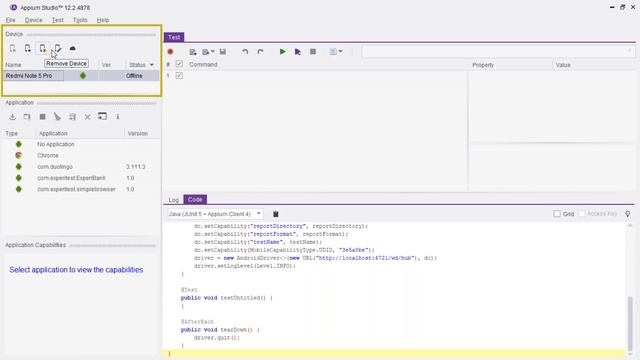The image size is (640, 360).
Task: Open the Tools menu
Action: [80, 20]
